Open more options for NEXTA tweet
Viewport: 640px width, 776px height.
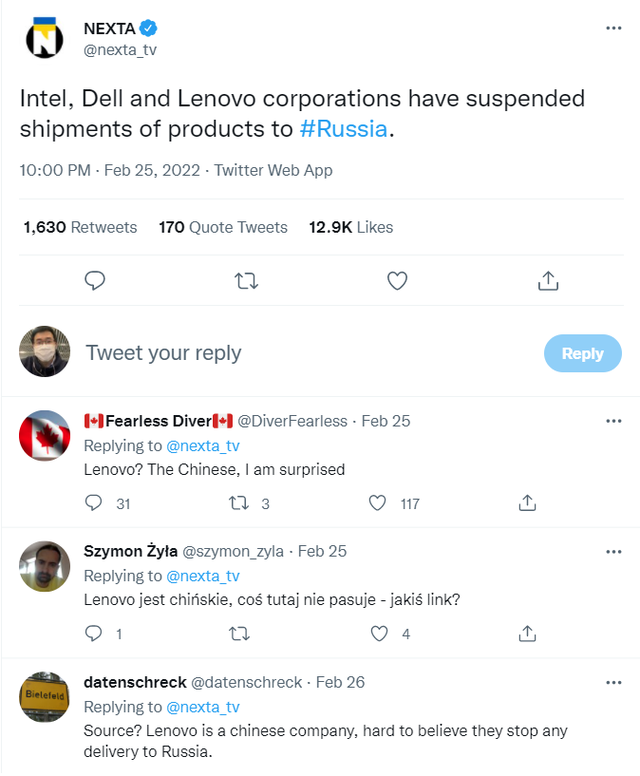pyautogui.click(x=614, y=27)
